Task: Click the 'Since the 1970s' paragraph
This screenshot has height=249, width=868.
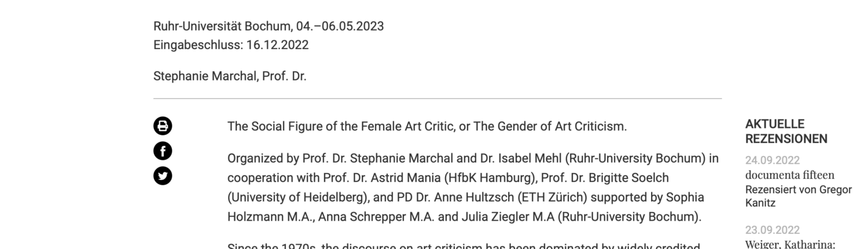Action: point(464,246)
